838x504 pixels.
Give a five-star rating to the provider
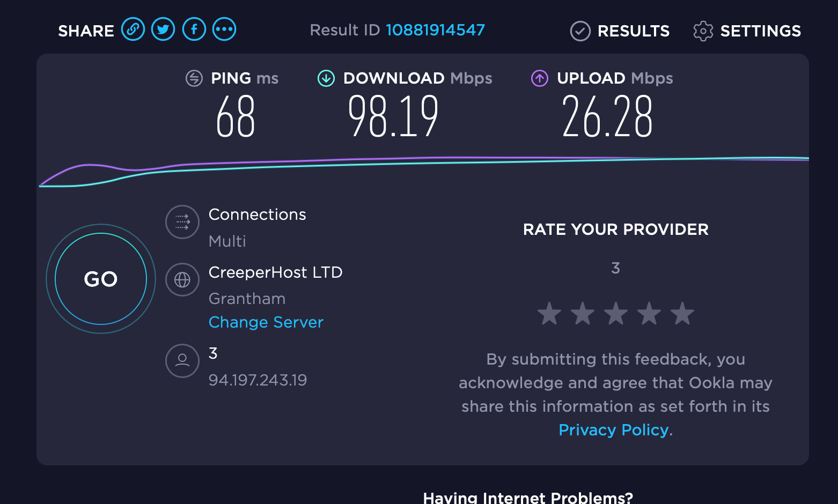(683, 313)
